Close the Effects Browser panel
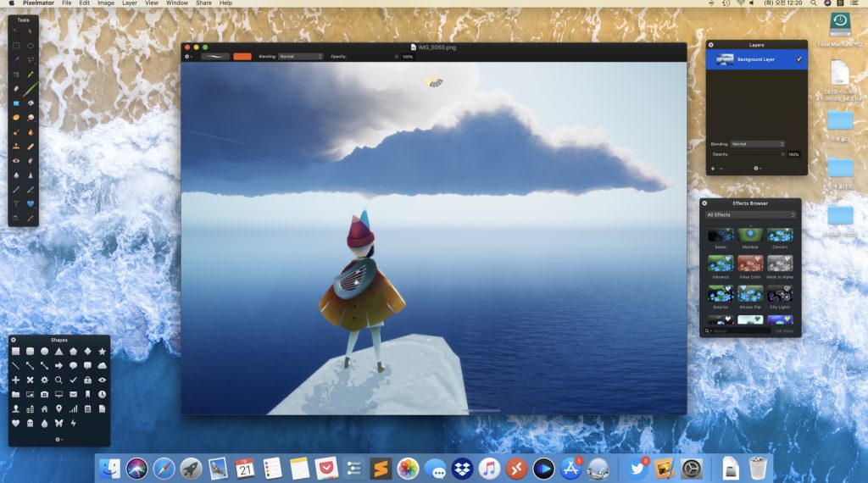Viewport: 868px width, 483px height. tap(704, 203)
